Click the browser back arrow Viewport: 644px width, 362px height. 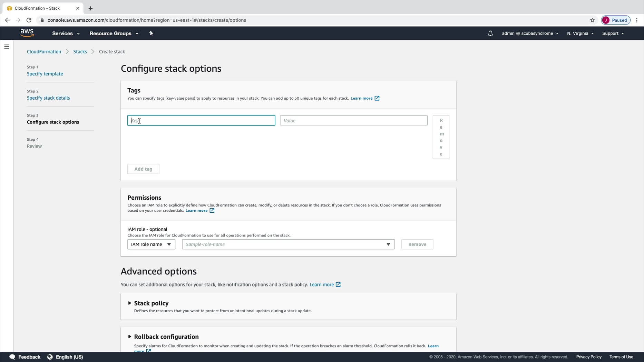point(7,20)
